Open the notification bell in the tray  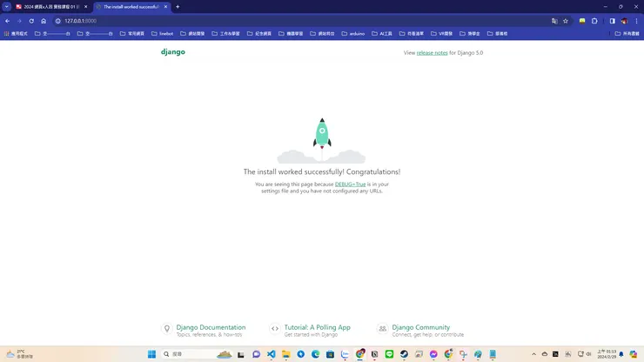coord(621,354)
